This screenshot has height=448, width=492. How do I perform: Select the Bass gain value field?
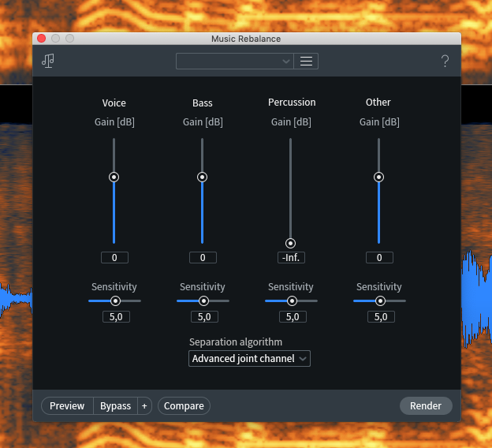(203, 257)
